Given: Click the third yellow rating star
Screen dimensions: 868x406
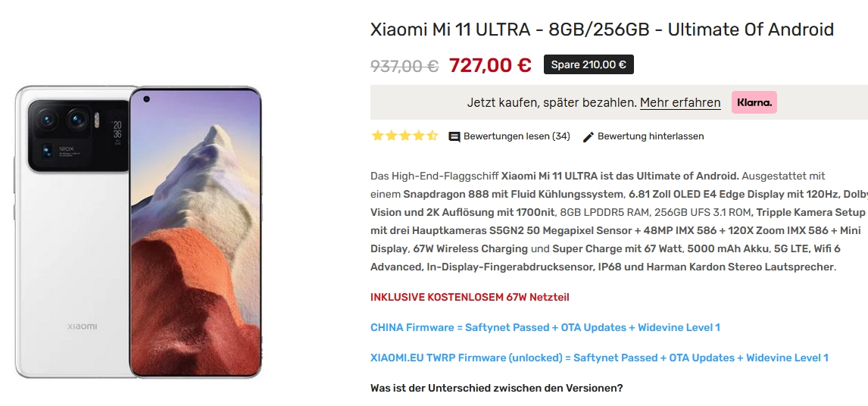Looking at the screenshot, I should pos(404,136).
